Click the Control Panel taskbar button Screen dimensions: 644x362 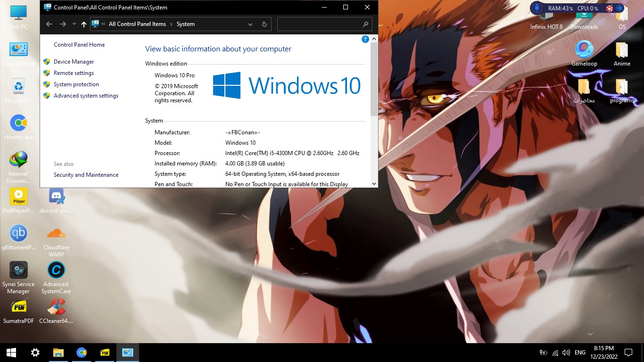point(128,353)
